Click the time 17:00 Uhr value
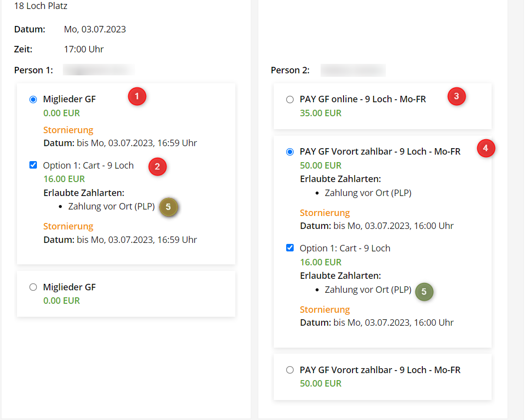Viewport: 526px width, 420px height. point(84,49)
